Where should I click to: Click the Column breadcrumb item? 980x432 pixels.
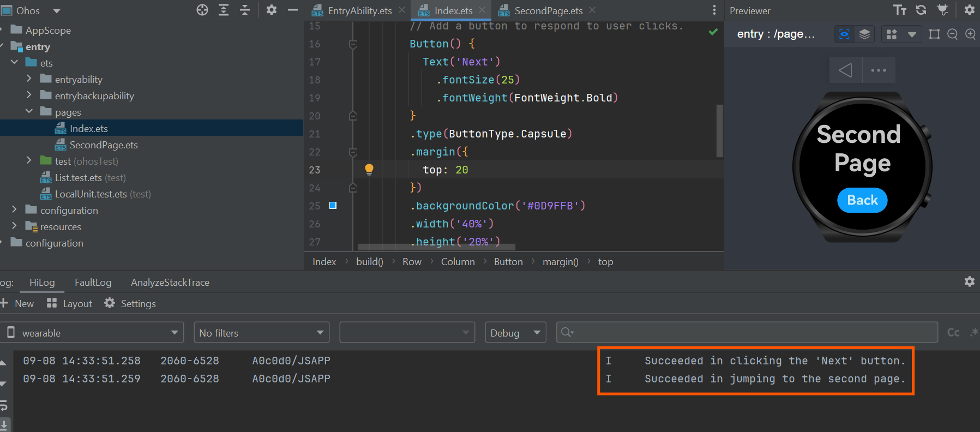click(458, 262)
